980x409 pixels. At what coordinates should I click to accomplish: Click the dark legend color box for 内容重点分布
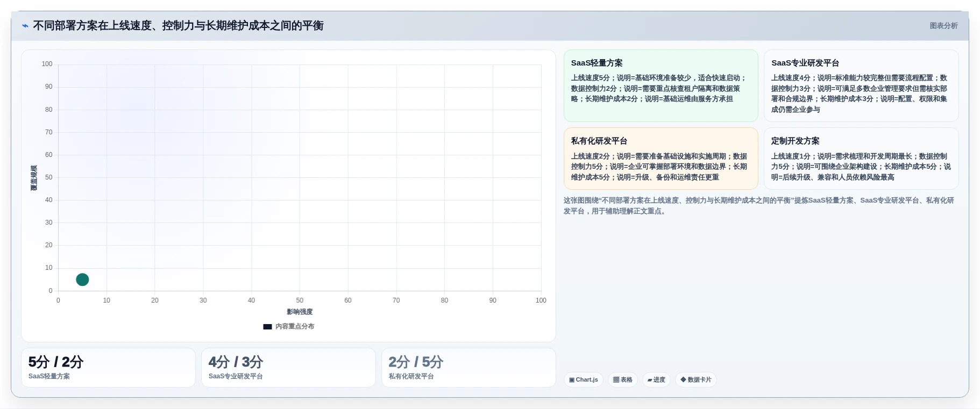point(267,327)
